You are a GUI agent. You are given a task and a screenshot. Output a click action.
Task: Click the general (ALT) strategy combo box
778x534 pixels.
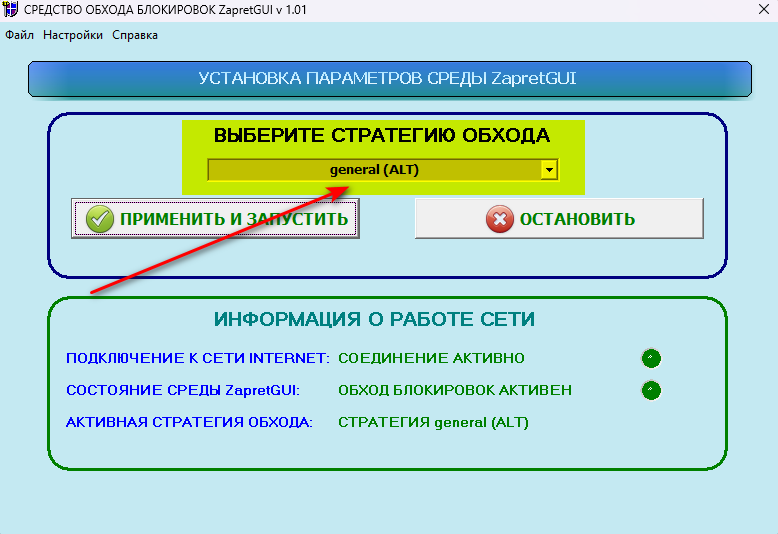383,170
